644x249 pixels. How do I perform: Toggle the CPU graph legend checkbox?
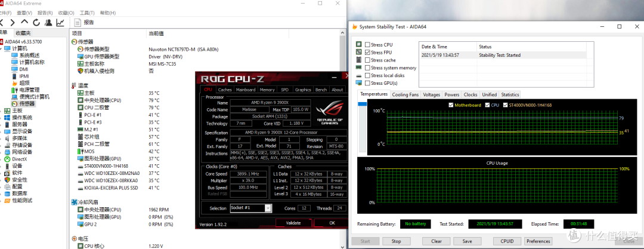click(488, 105)
